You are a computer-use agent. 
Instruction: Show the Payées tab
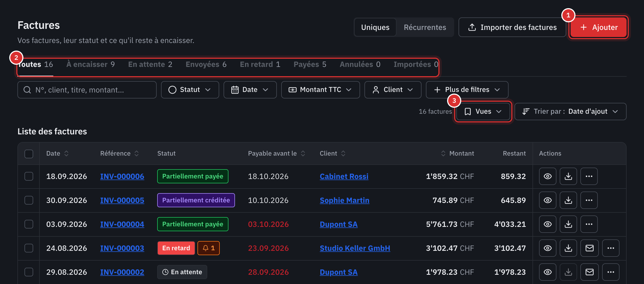pyautogui.click(x=310, y=64)
